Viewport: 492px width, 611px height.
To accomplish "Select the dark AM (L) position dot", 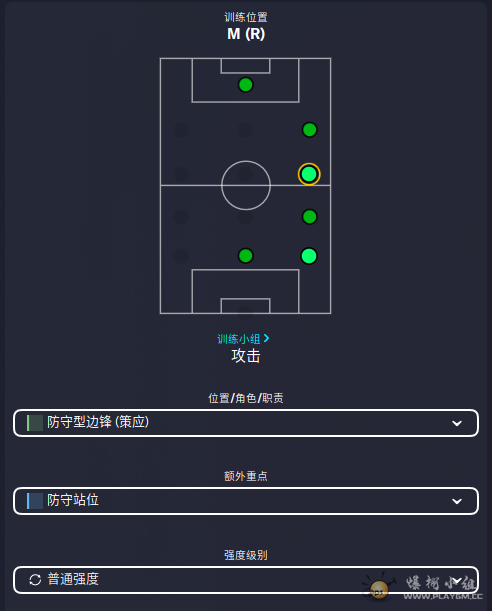I will pos(181,130).
